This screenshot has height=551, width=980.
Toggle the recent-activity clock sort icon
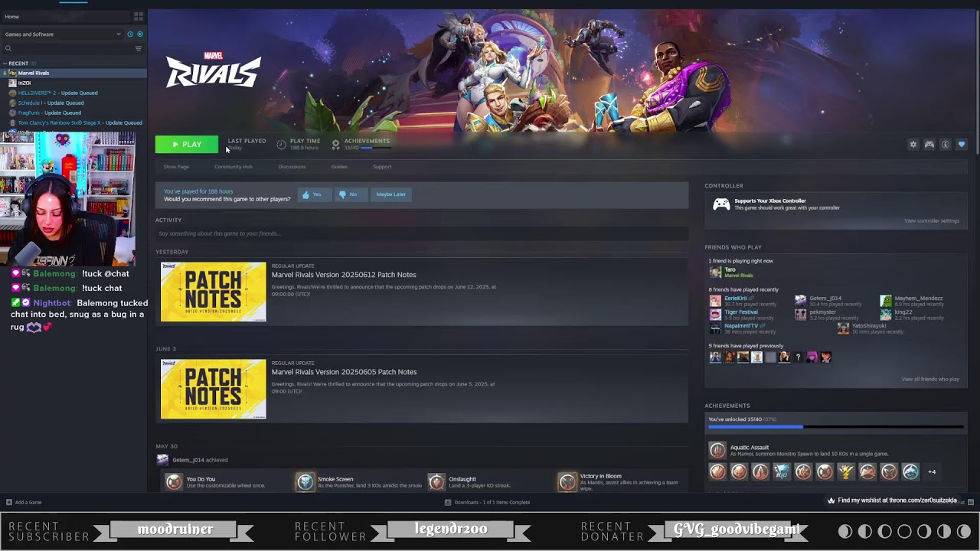click(130, 34)
